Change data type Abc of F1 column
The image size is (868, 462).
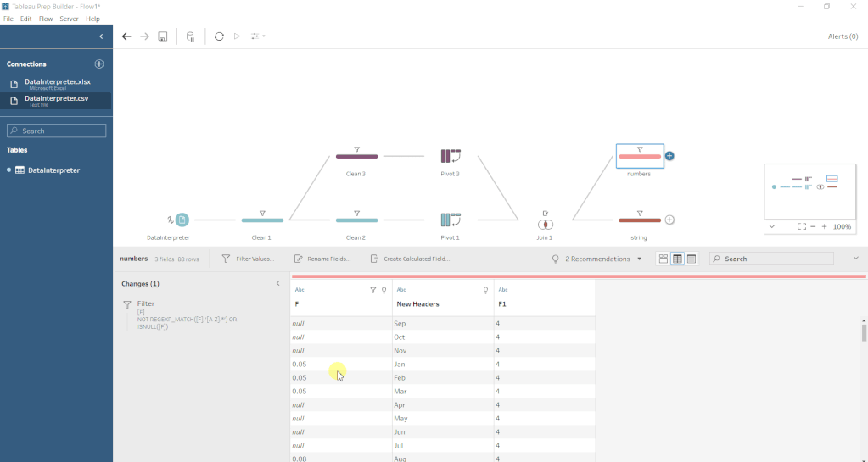click(502, 290)
